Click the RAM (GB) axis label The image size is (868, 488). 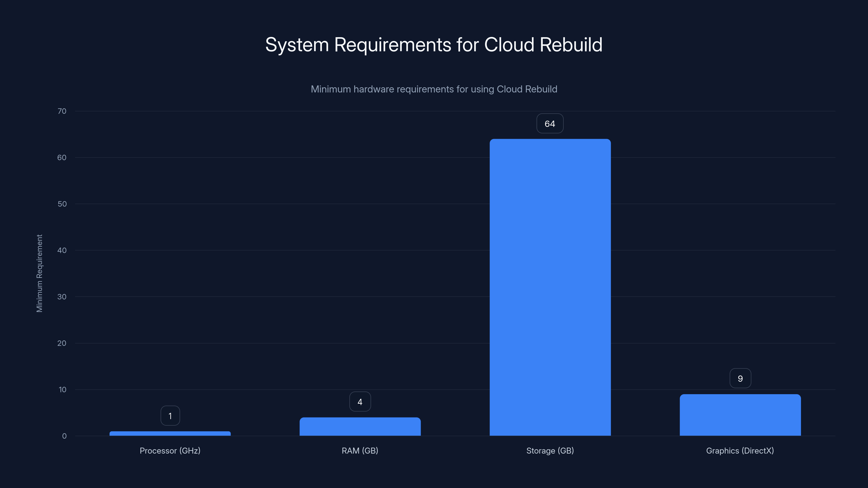click(x=360, y=451)
